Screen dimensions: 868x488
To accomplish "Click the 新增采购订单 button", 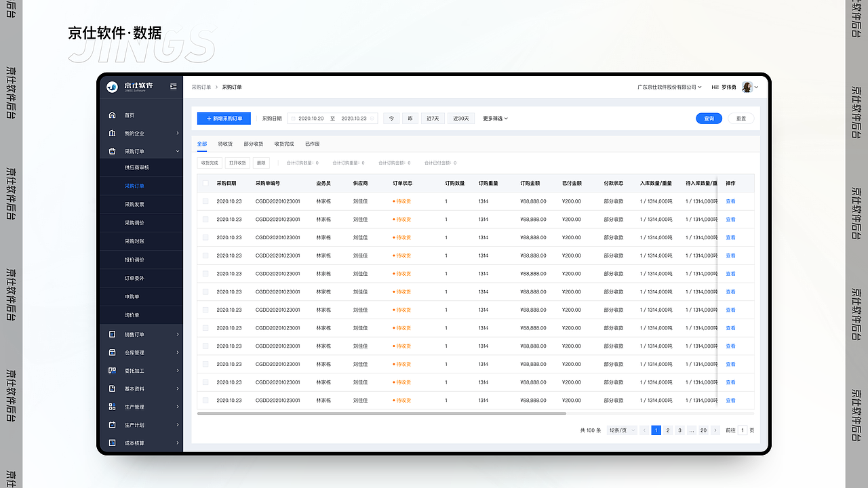I will 224,119.
